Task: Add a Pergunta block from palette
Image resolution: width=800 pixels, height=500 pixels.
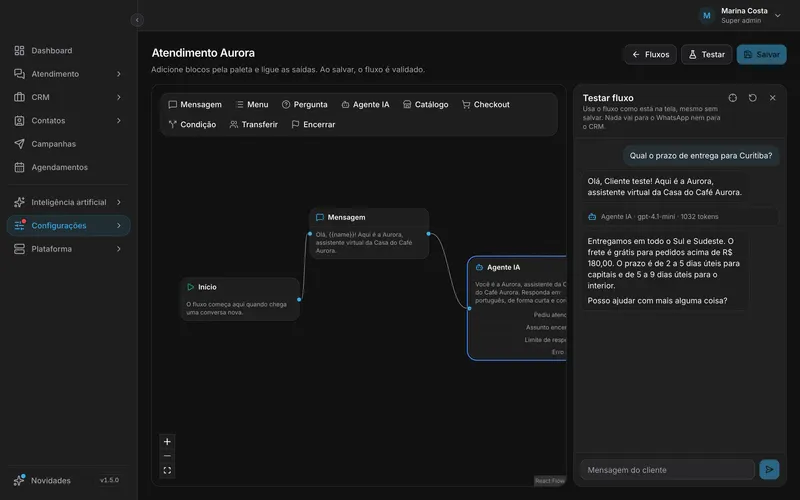Action: pos(305,105)
